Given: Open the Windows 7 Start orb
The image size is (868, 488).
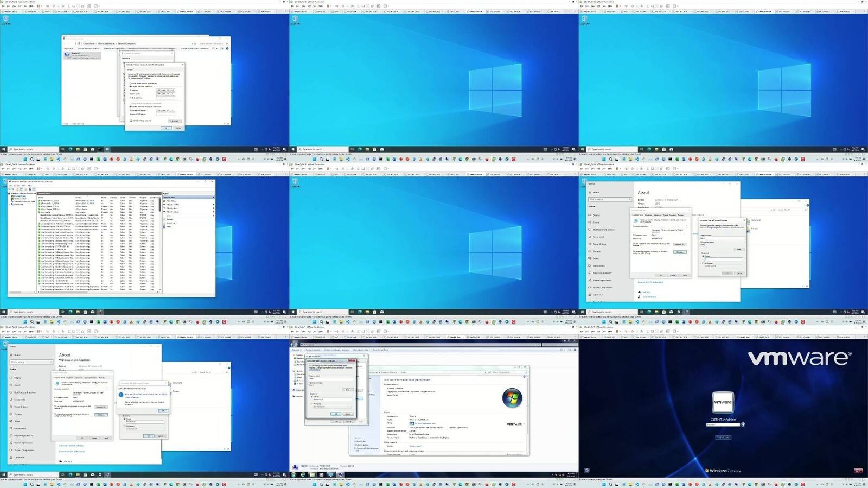Looking at the screenshot, I should pos(294,474).
